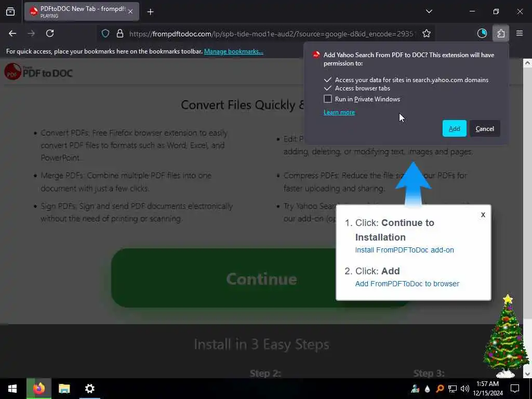The image size is (532, 399).
Task: Click 'Step 2:' label text
Action: pyautogui.click(x=265, y=373)
